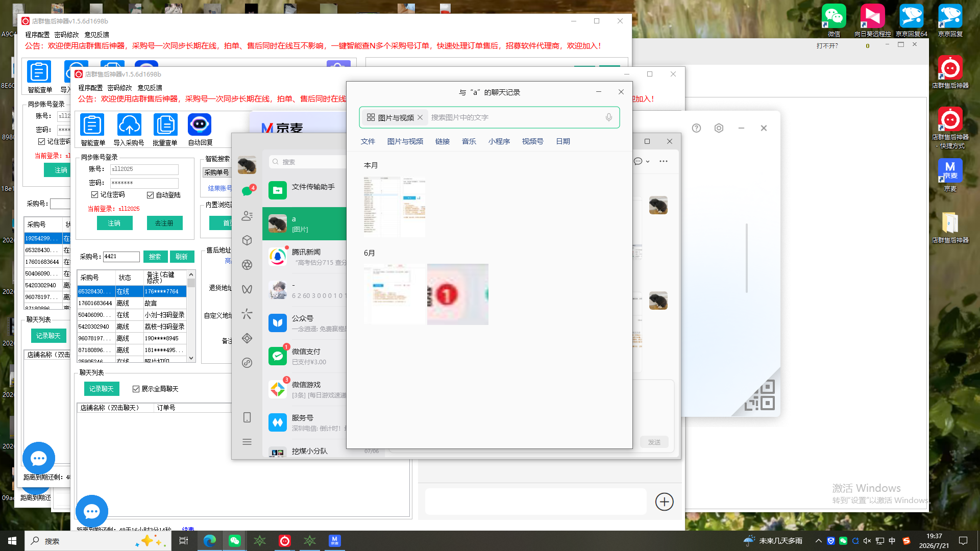Click the microphone icon in chat history search

pos(609,117)
